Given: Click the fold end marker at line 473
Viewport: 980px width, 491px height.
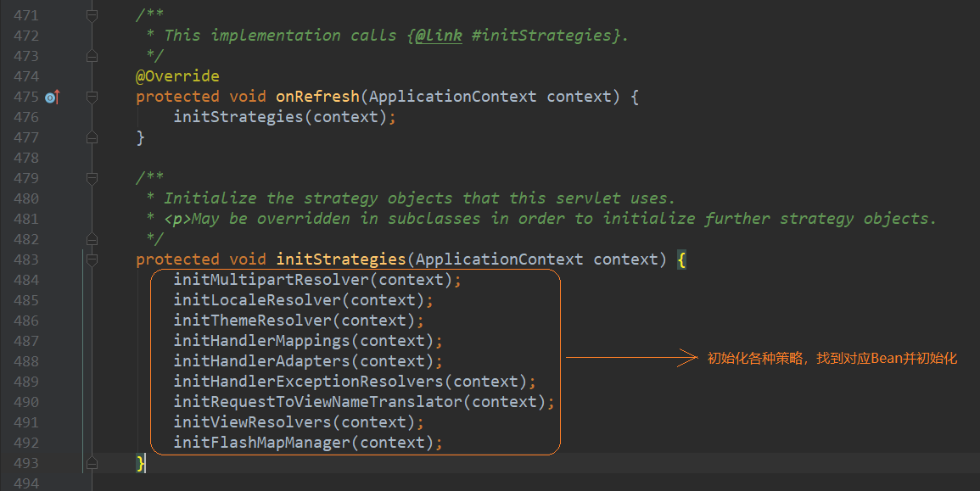Looking at the screenshot, I should click(92, 56).
